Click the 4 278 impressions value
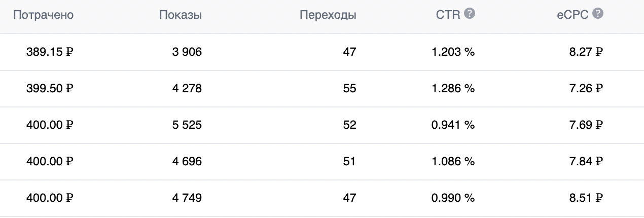644x218 pixels. point(188,88)
